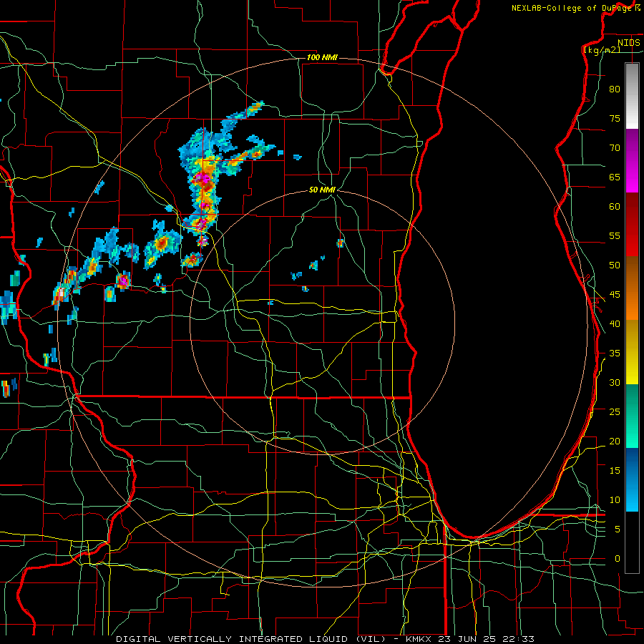This screenshot has width=644, height=644.
Task: Click the color scale value 40
Action: coord(615,323)
